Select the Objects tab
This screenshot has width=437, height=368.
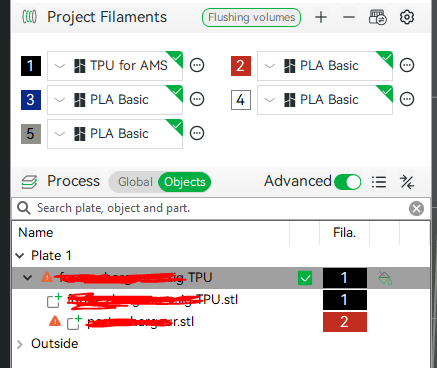click(185, 182)
